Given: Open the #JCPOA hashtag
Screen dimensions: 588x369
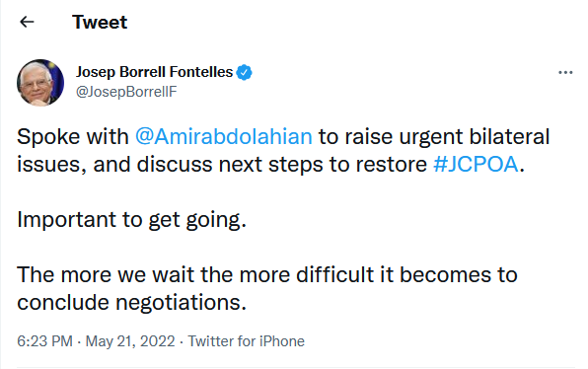Looking at the screenshot, I should click(x=476, y=164).
